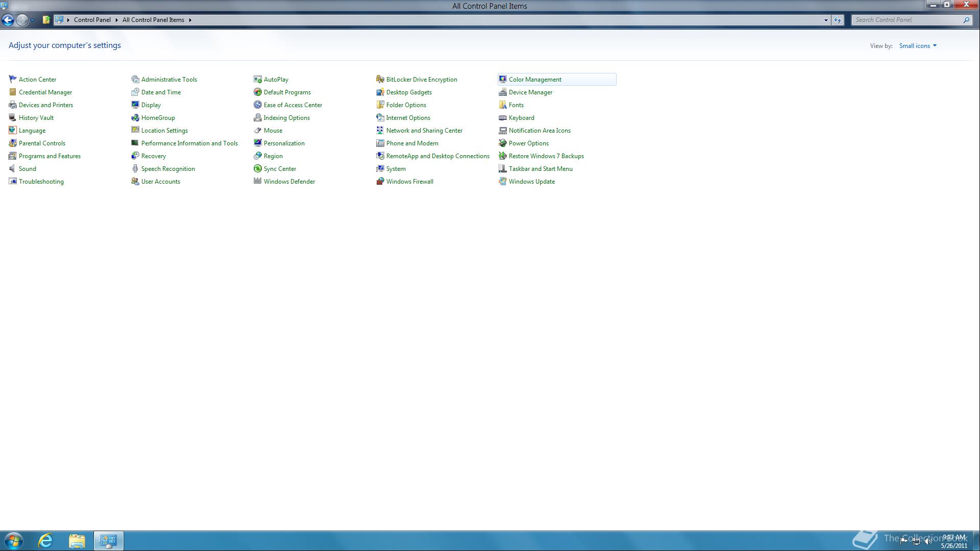Viewport: 980px width, 551px height.
Task: Click the History Vault icon
Action: tap(13, 117)
